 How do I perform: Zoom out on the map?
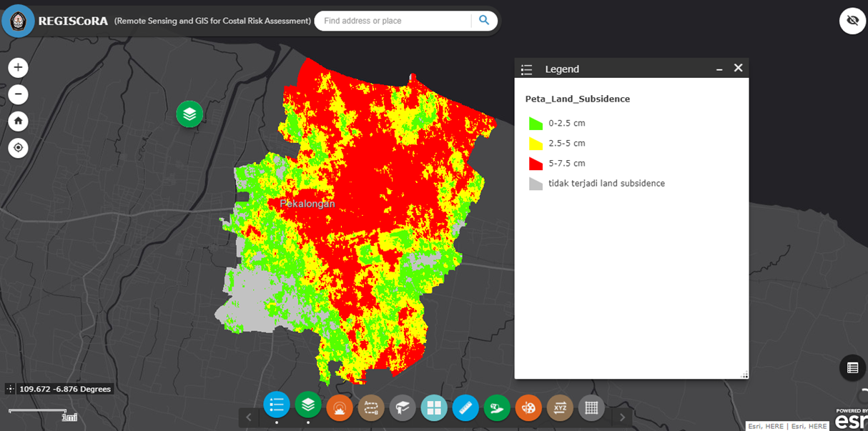click(x=19, y=94)
